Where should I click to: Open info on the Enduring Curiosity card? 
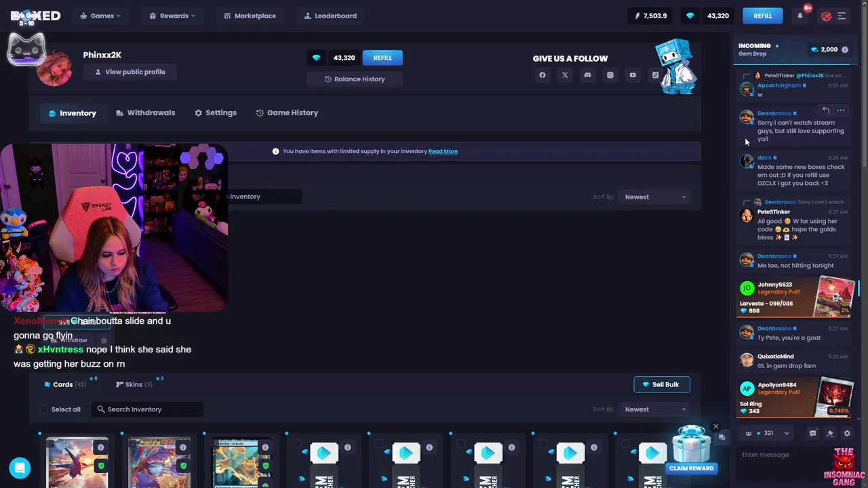tap(265, 447)
